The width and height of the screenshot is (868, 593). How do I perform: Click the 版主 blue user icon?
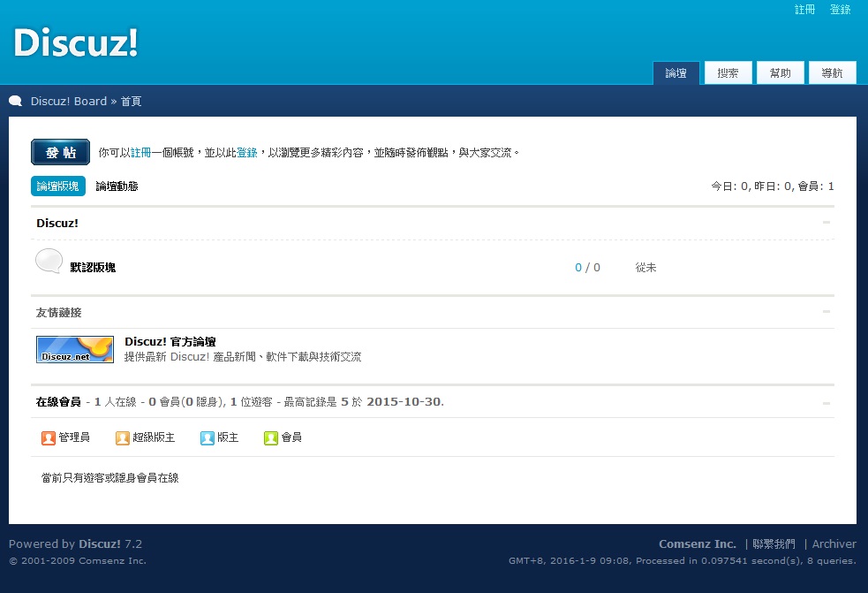click(207, 437)
